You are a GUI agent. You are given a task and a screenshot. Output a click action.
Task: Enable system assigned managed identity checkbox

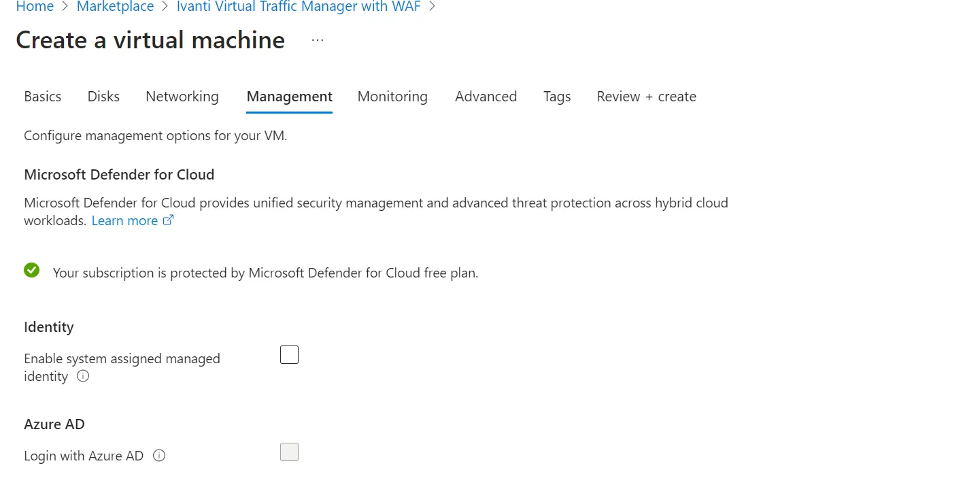click(289, 355)
